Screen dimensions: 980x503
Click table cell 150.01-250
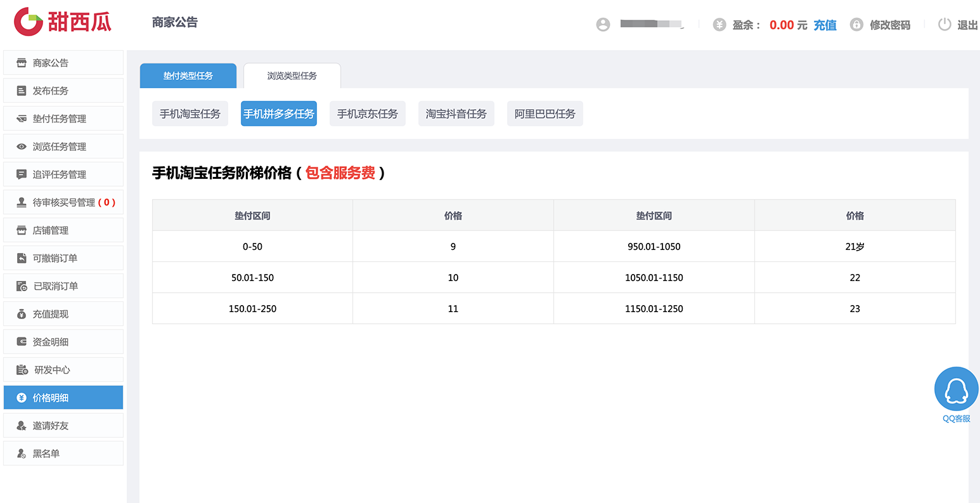[x=252, y=308]
